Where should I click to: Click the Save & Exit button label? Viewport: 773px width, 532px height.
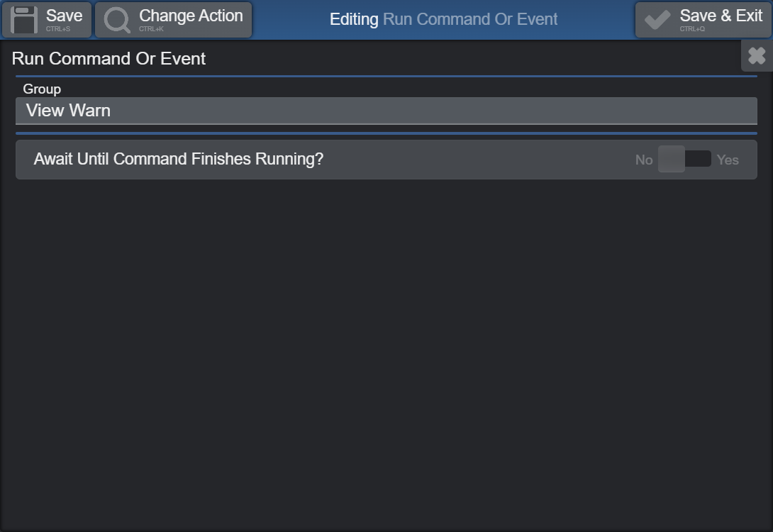(721, 16)
